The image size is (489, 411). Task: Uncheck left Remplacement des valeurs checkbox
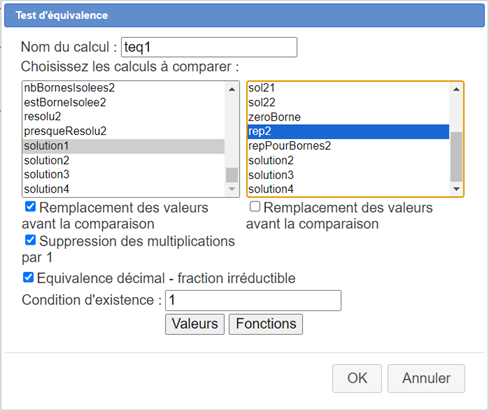(x=30, y=207)
